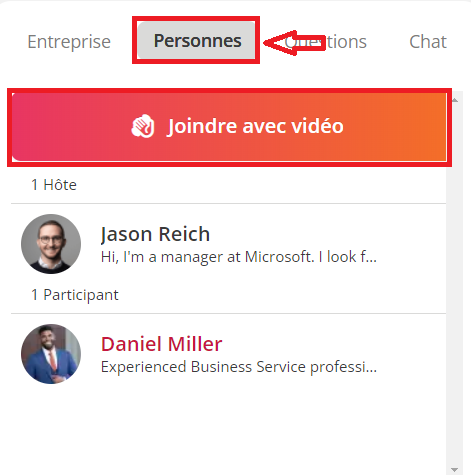Open Daniel Miller's Experienced Business Service description

point(239,367)
